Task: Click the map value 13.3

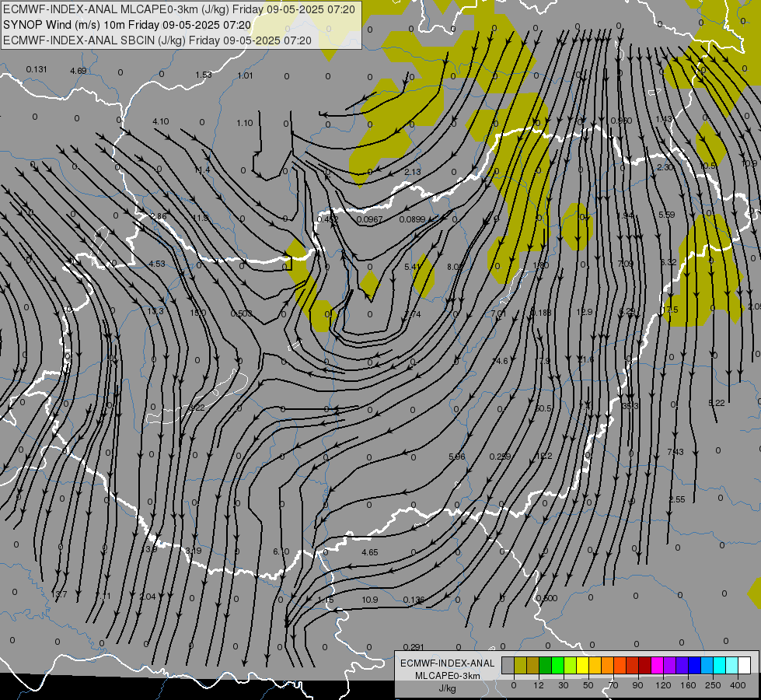Action: coord(155,311)
